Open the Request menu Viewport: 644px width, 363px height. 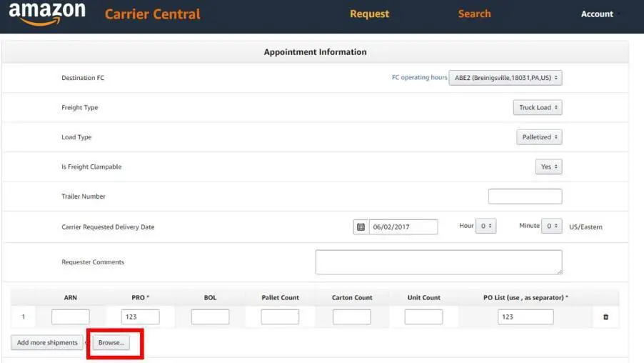(369, 14)
